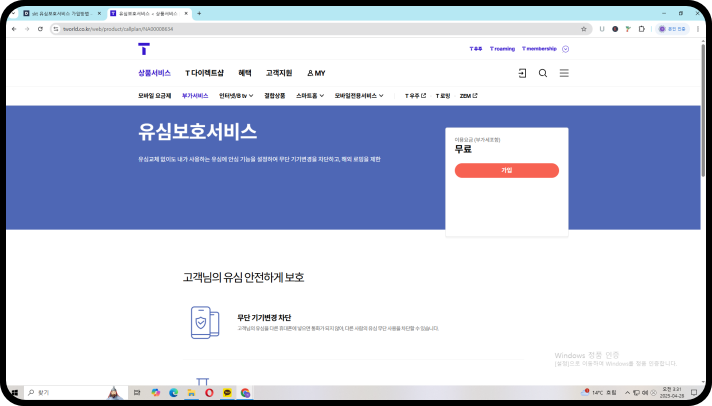Open the 혜택 main menu

245,73
